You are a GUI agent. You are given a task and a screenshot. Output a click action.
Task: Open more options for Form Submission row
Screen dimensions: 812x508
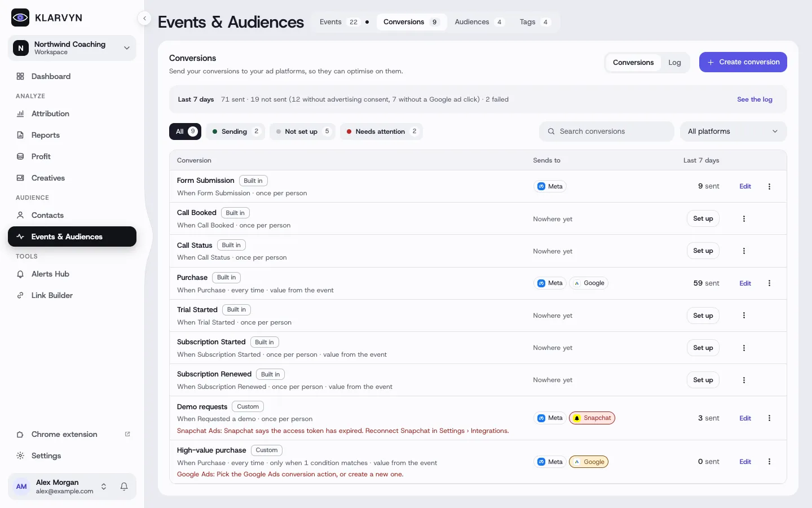[769, 186]
